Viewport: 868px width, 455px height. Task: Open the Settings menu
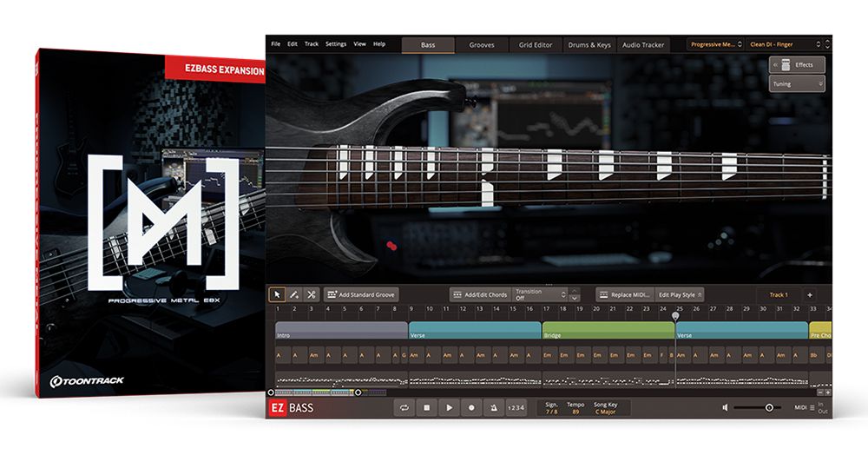335,44
